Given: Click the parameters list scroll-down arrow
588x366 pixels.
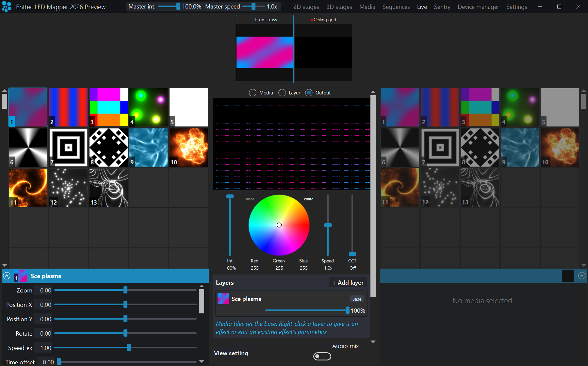Looking at the screenshot, I should coord(202,361).
